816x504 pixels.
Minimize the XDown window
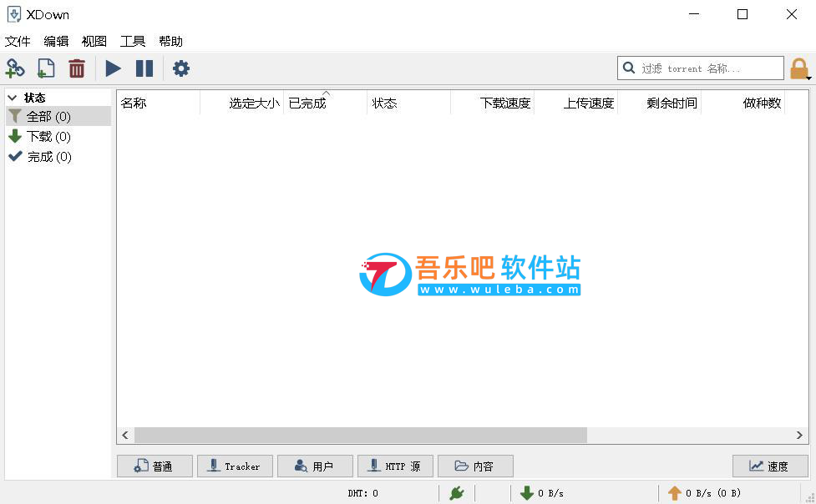tap(694, 14)
